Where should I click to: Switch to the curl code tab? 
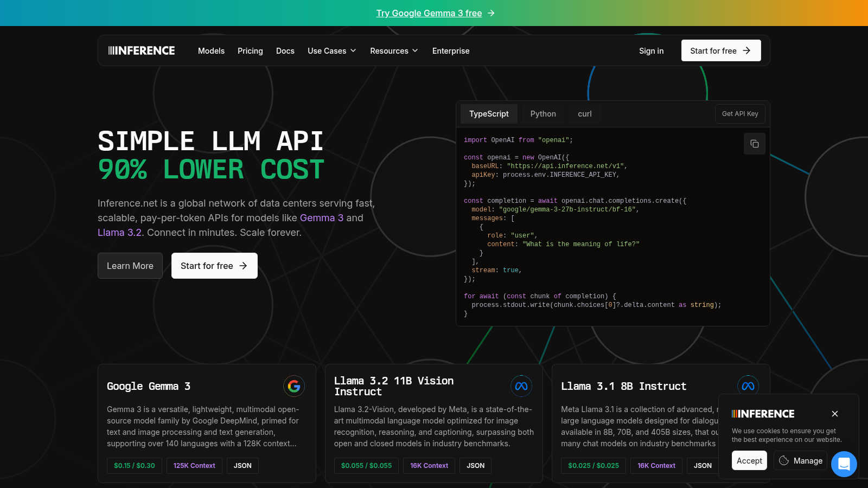pyautogui.click(x=585, y=114)
